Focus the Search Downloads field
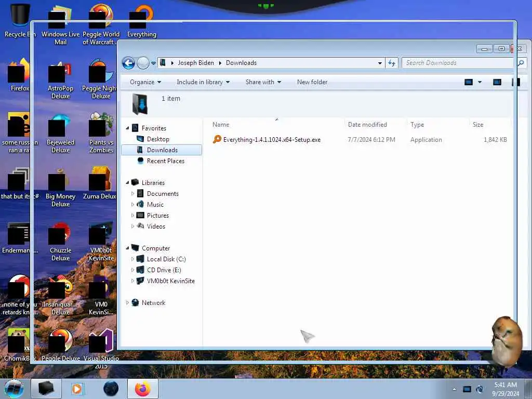The height and width of the screenshot is (399, 532). click(458, 63)
